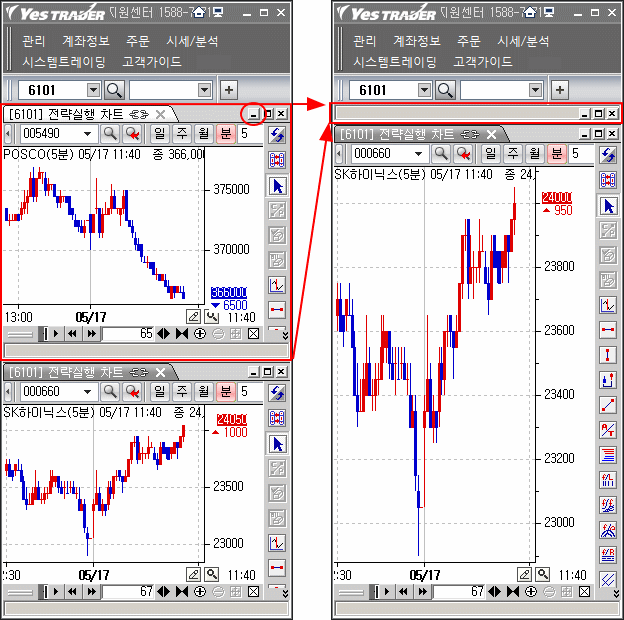Click the bar count field showing 65
The image size is (624, 620).
point(127,333)
